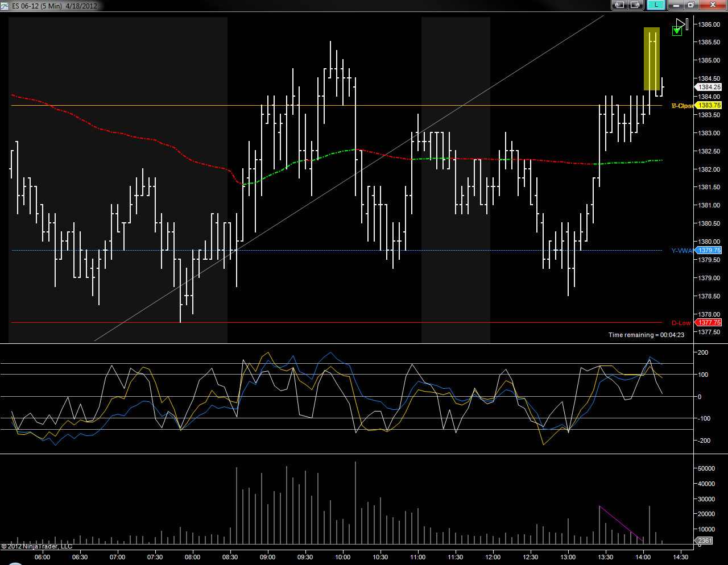
Task: Restore down the chart window
Action: tap(690, 5)
